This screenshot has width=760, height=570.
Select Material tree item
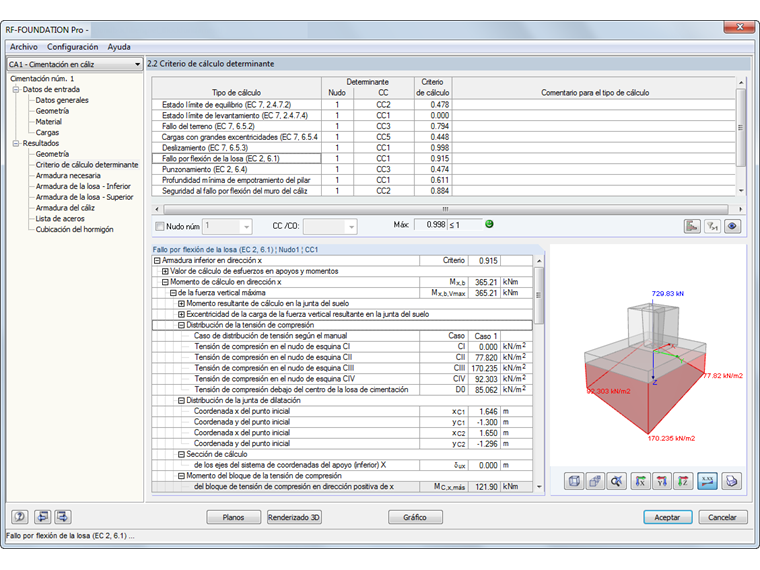48,122
